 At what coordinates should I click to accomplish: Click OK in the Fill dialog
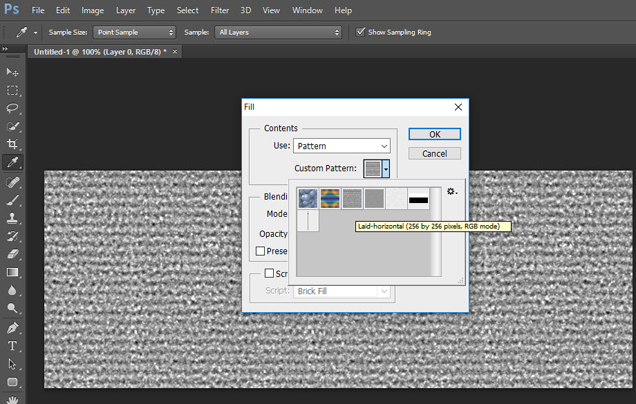[435, 134]
